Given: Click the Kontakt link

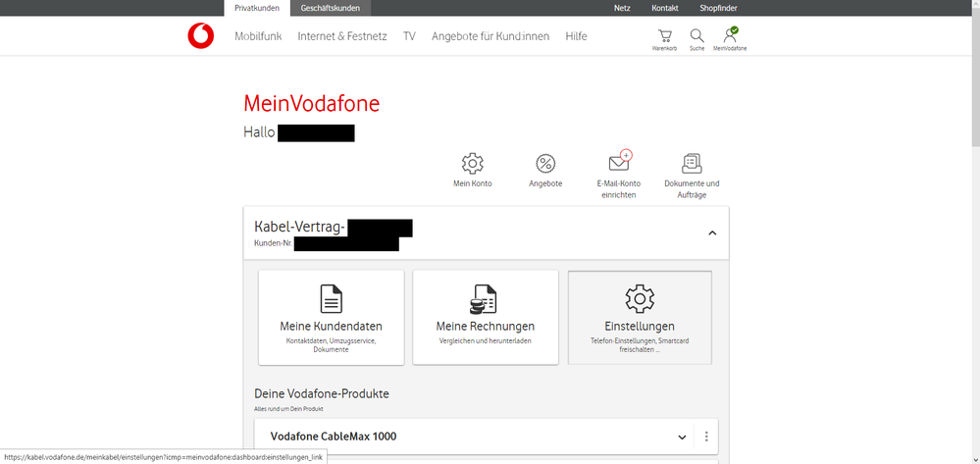Looking at the screenshot, I should click(x=665, y=8).
